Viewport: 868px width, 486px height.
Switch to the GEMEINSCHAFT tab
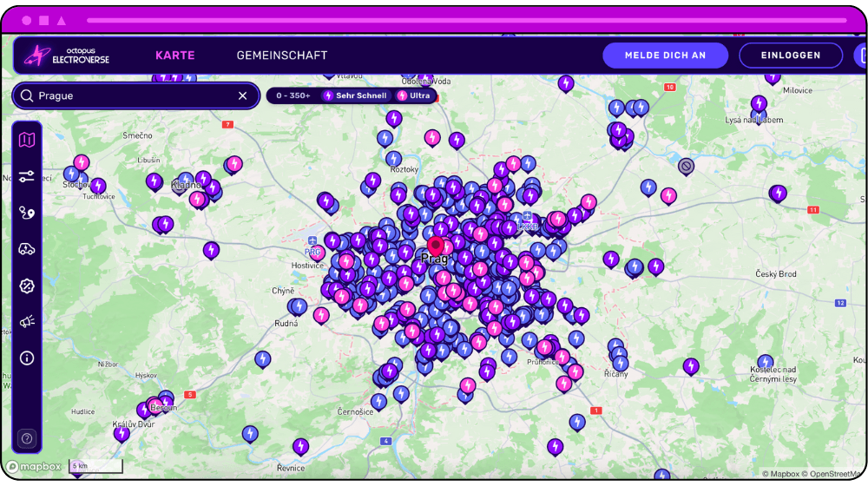click(x=282, y=56)
